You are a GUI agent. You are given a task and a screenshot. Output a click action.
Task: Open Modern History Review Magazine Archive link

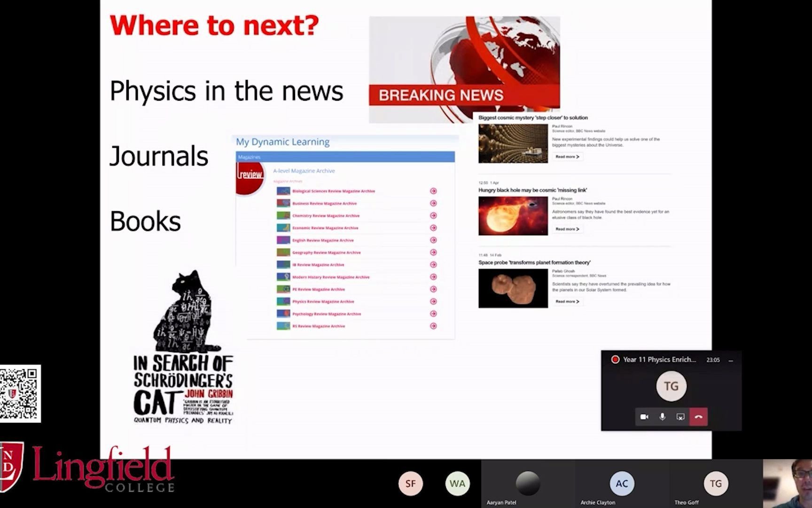click(x=331, y=277)
